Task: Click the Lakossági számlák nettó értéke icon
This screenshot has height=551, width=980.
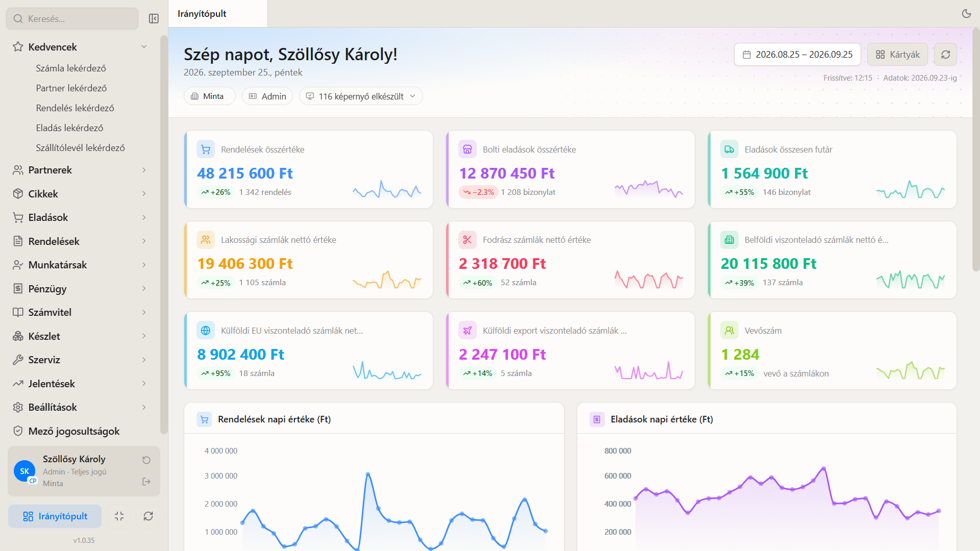Action: click(206, 240)
